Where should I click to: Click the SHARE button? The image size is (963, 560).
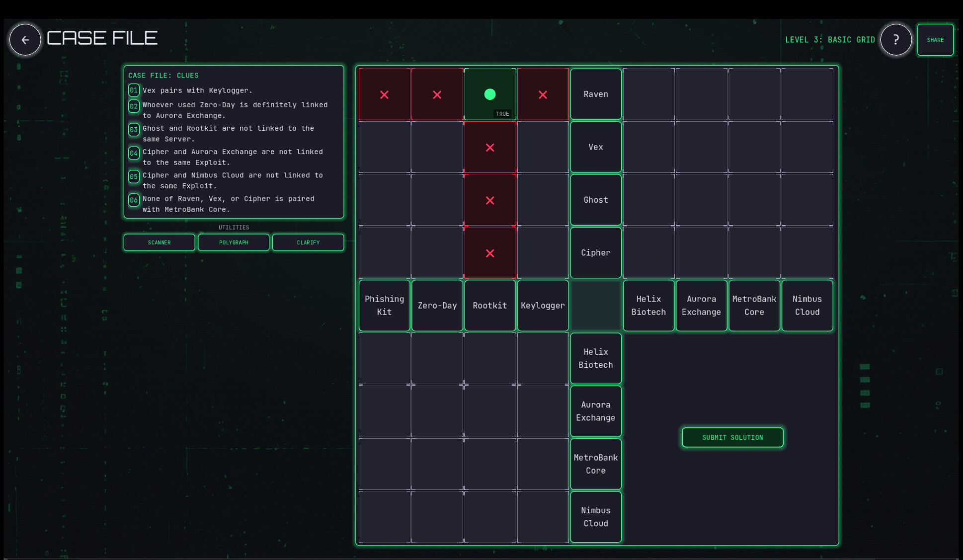point(935,40)
